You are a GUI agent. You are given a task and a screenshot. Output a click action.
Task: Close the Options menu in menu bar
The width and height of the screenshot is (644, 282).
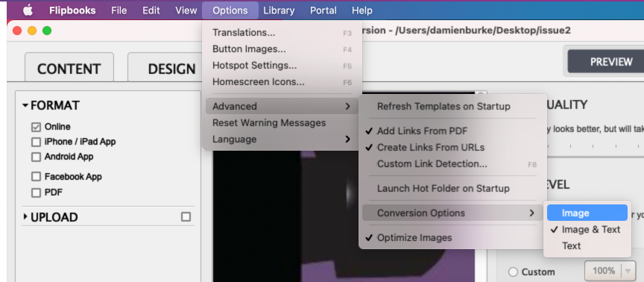click(x=230, y=10)
